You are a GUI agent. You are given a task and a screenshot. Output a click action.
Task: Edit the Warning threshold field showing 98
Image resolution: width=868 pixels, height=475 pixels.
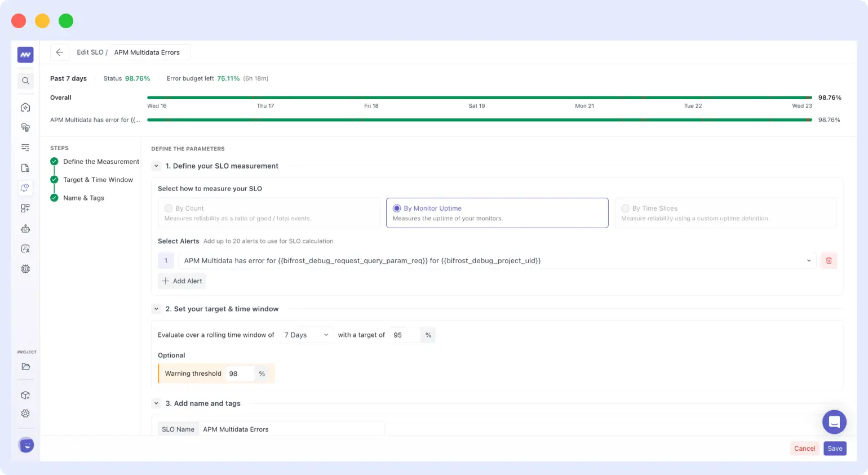tap(240, 374)
